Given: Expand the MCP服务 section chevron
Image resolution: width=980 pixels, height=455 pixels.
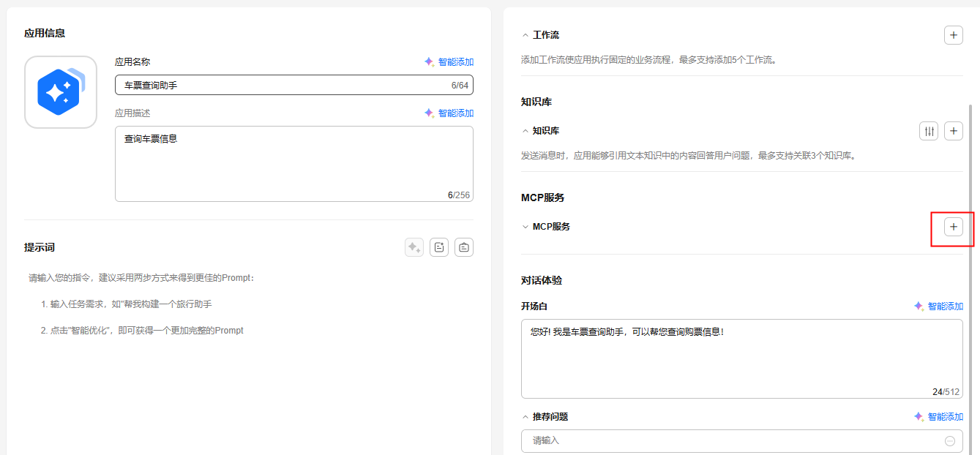Looking at the screenshot, I should coord(525,227).
